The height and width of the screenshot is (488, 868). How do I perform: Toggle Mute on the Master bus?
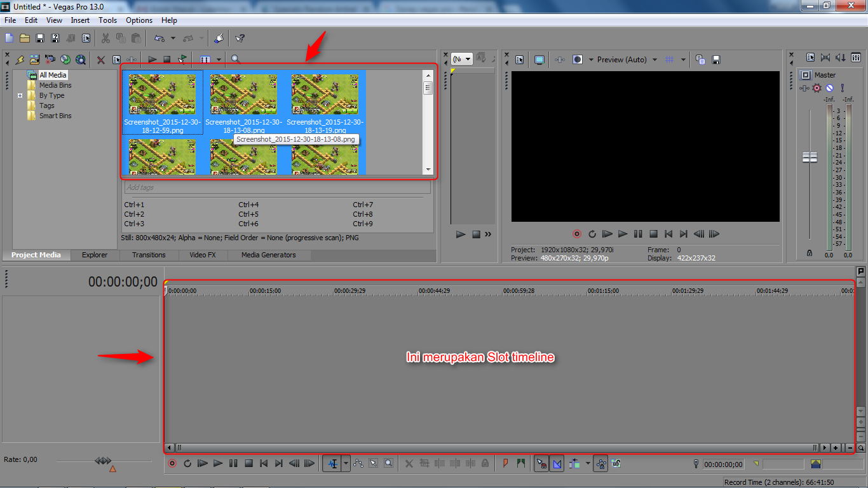tap(829, 88)
